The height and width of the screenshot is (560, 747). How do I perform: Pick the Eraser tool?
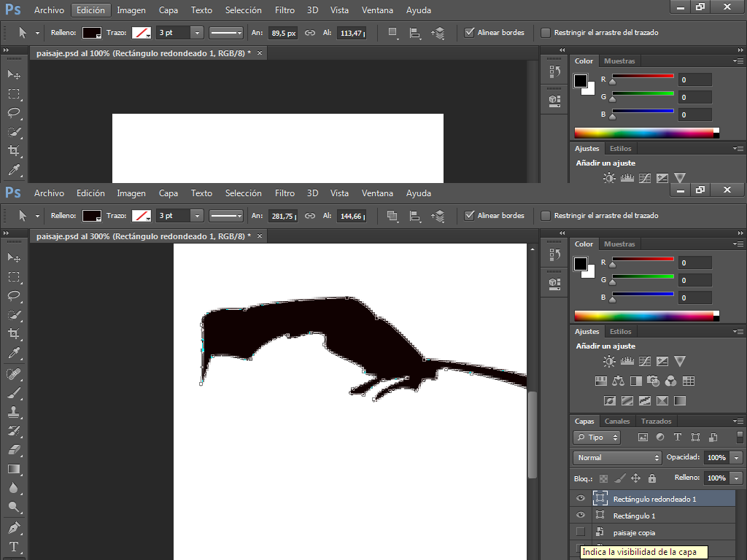pyautogui.click(x=14, y=450)
